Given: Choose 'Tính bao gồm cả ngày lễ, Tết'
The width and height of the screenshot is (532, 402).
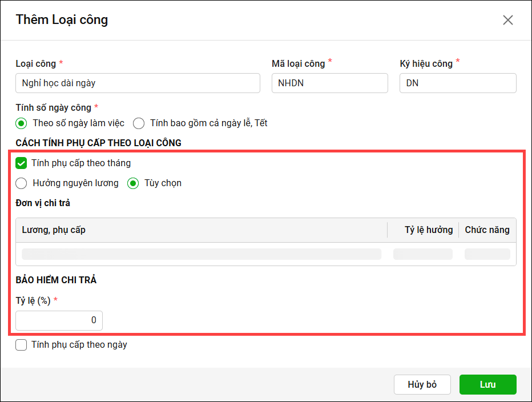Looking at the screenshot, I should 139,123.
